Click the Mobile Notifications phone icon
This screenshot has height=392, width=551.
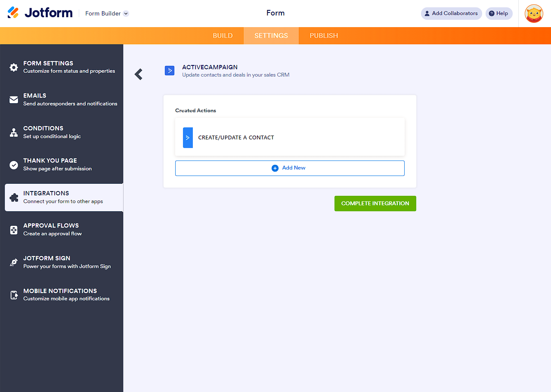coord(14,295)
